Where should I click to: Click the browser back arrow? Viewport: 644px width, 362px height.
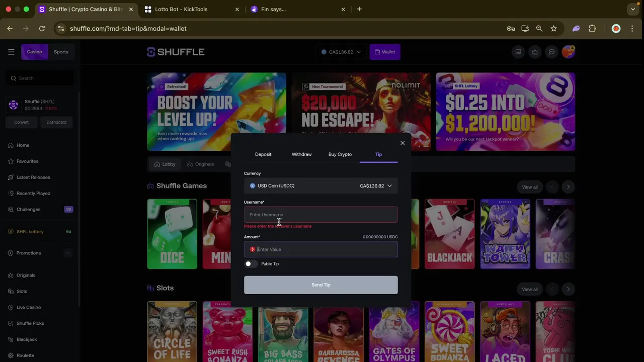click(10, 29)
